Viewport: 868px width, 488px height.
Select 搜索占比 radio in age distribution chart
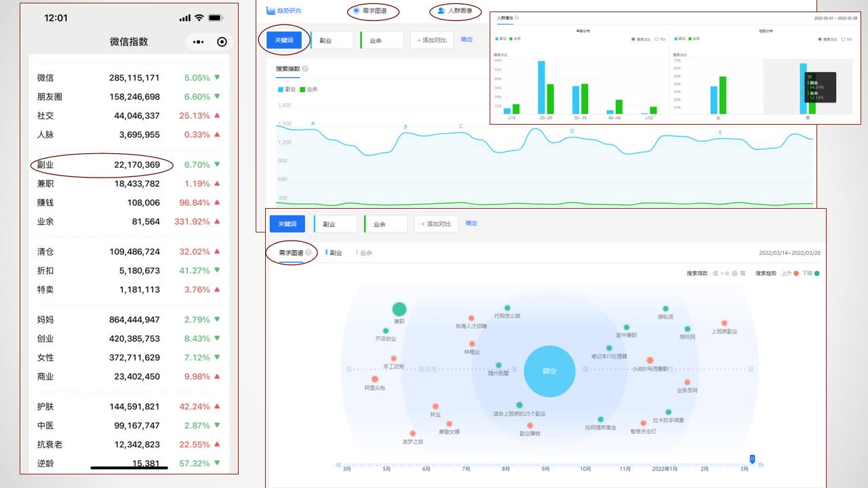(x=633, y=39)
